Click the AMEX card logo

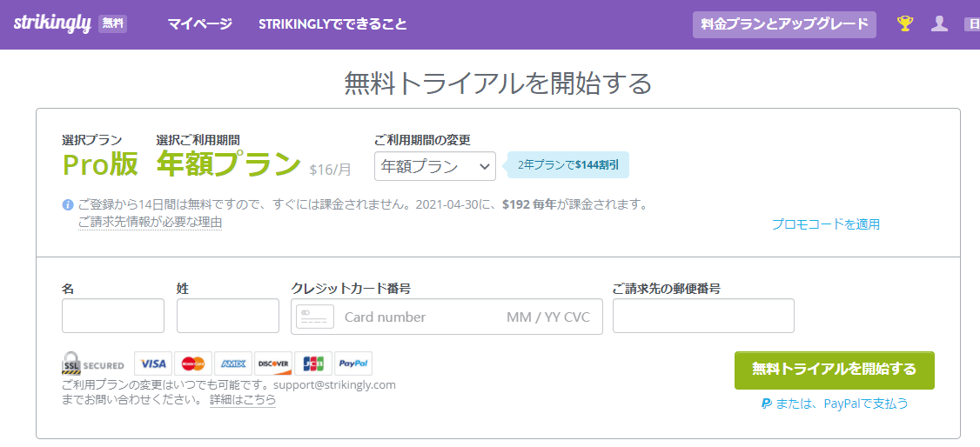[x=233, y=364]
